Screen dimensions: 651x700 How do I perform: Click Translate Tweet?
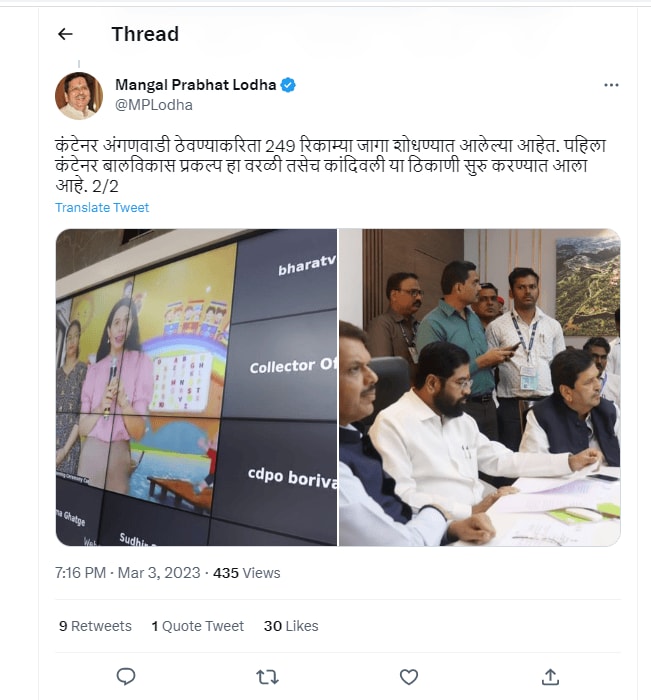tap(102, 208)
